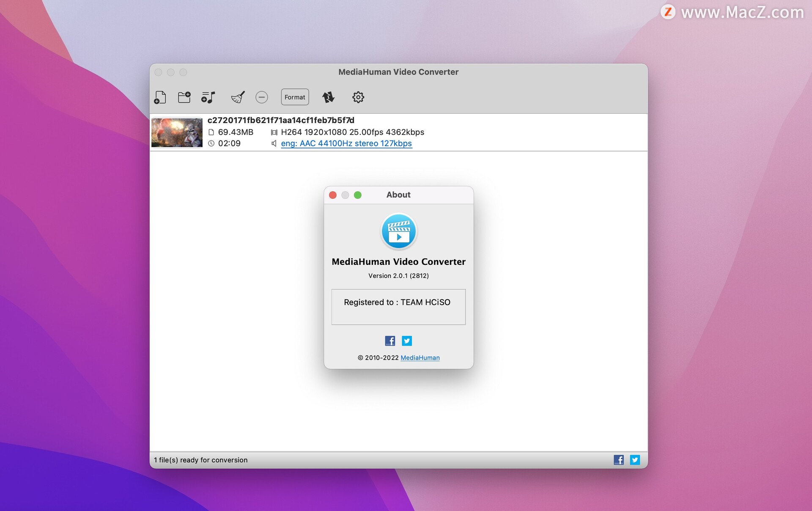This screenshot has width=812, height=511.
Task: Click the Facebook icon in the status bar
Action: point(619,459)
